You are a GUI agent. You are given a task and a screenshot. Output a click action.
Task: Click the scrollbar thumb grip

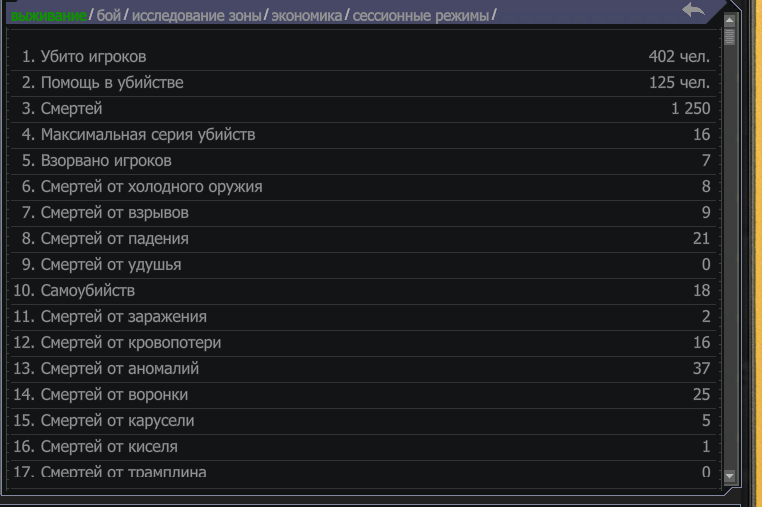pos(729,36)
